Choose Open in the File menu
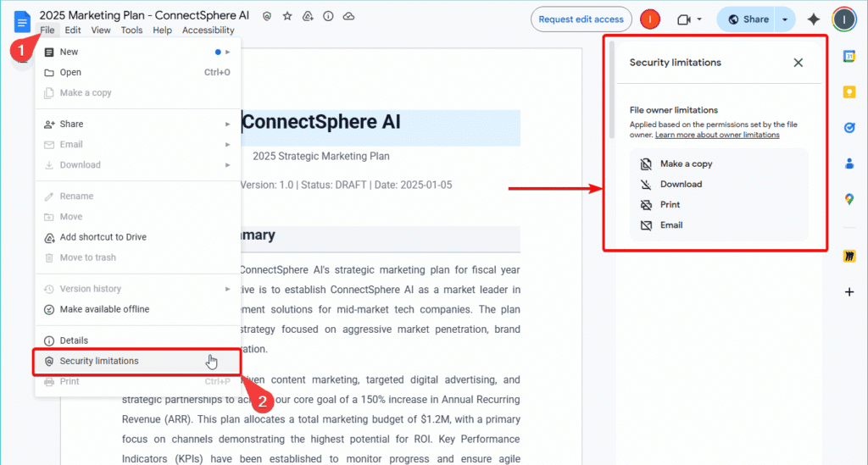This screenshot has width=868, height=465. click(137, 73)
